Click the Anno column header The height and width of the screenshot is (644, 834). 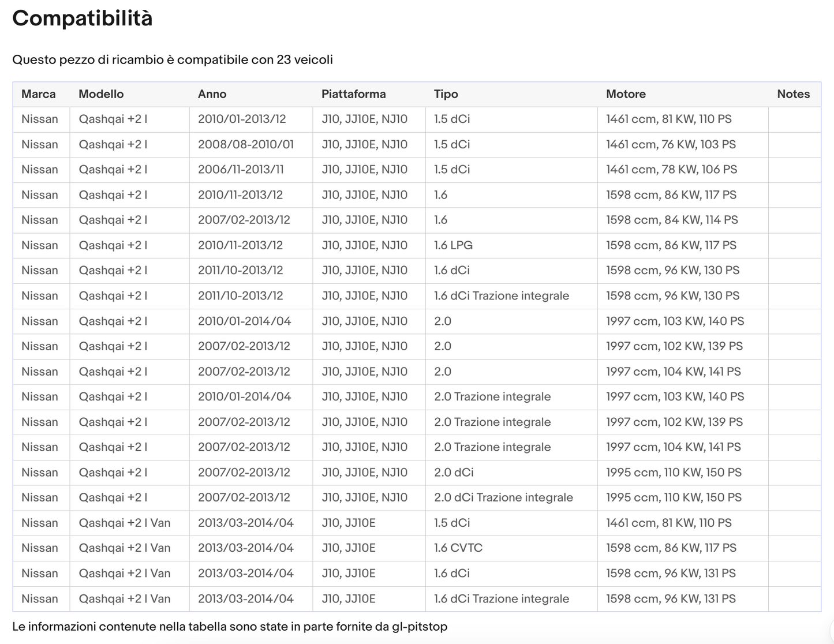coord(212,94)
